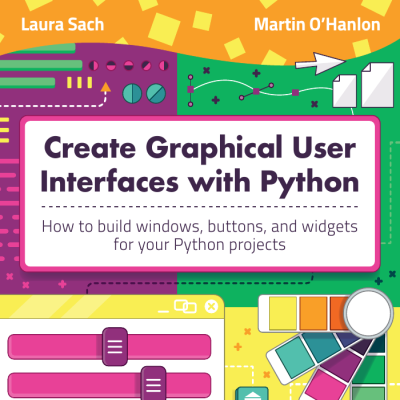Click the subtitle "How to build windows, buttons, and widgets"
This screenshot has width=400, height=400.
pyautogui.click(x=200, y=227)
